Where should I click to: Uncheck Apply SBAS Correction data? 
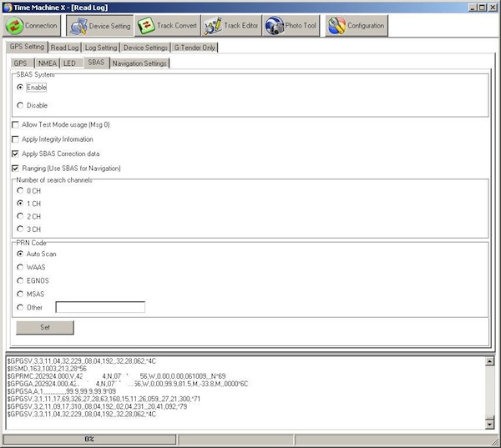point(15,154)
